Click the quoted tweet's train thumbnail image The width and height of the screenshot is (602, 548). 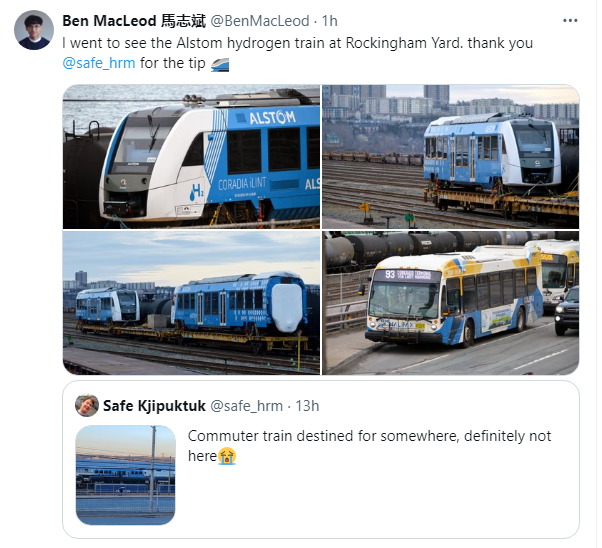pyautogui.click(x=126, y=475)
